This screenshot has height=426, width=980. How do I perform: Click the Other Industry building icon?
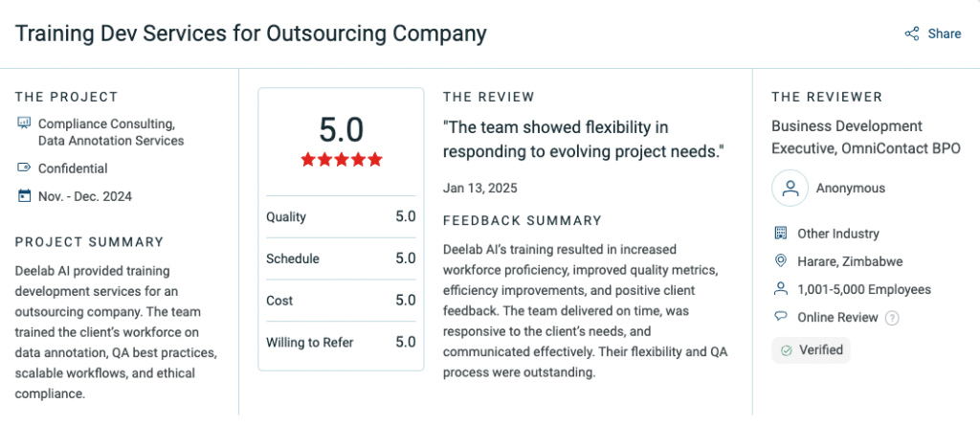(x=780, y=234)
